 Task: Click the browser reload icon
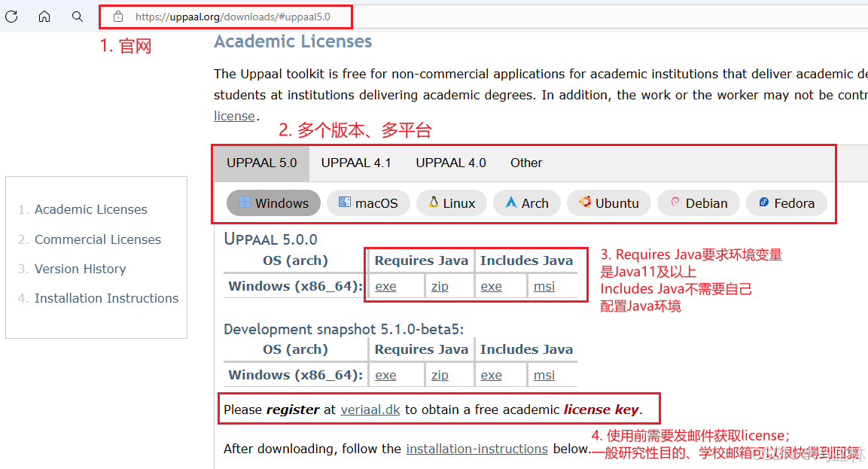click(11, 17)
